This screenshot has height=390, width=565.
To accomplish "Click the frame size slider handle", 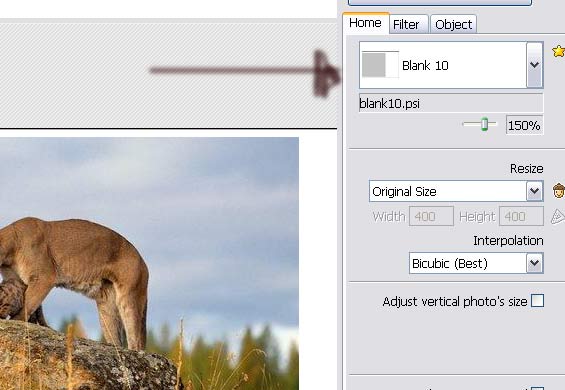I will 484,124.
